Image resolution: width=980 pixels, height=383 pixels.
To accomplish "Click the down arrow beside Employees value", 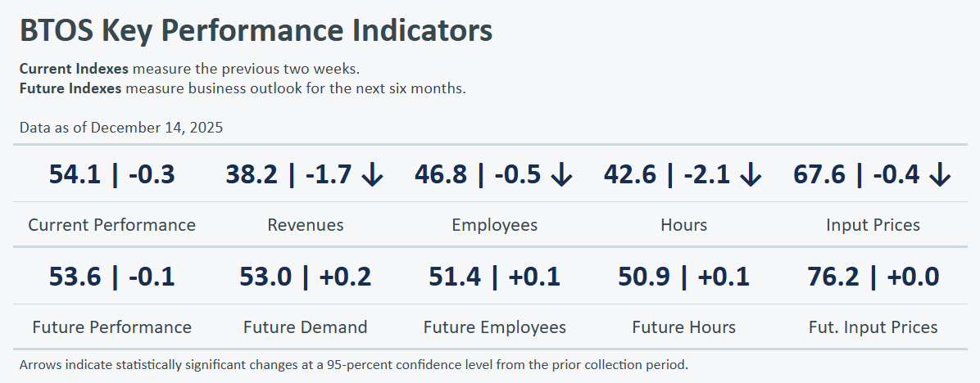I will pyautogui.click(x=561, y=174).
